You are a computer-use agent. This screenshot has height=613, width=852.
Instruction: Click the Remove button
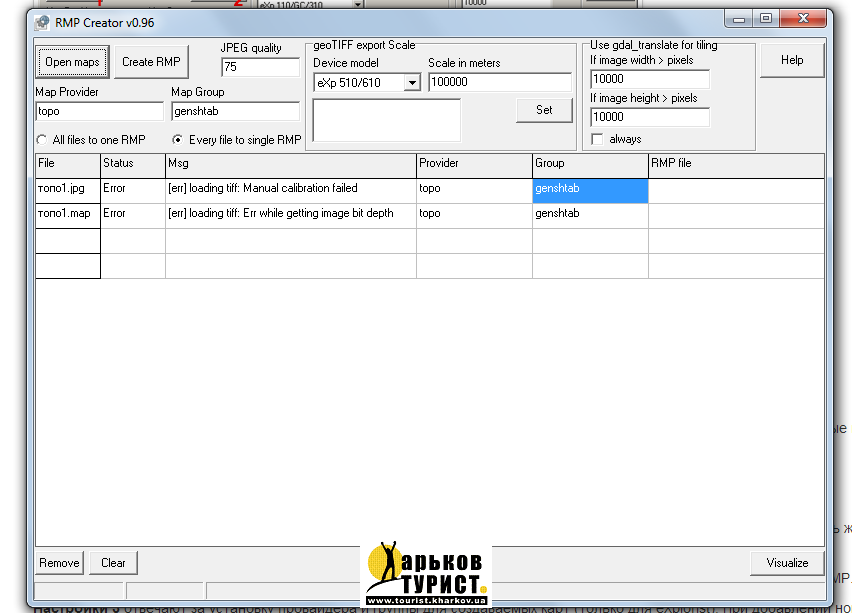pyautogui.click(x=59, y=563)
